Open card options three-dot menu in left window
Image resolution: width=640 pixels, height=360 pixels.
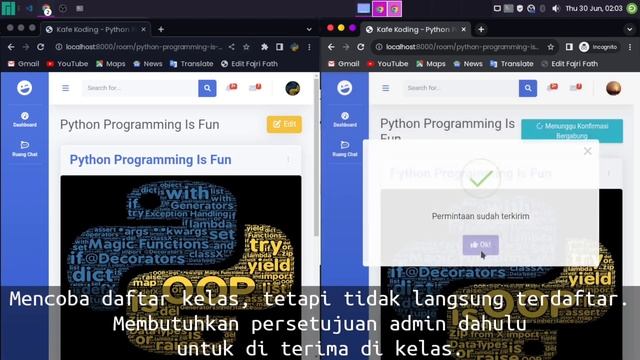(x=288, y=160)
